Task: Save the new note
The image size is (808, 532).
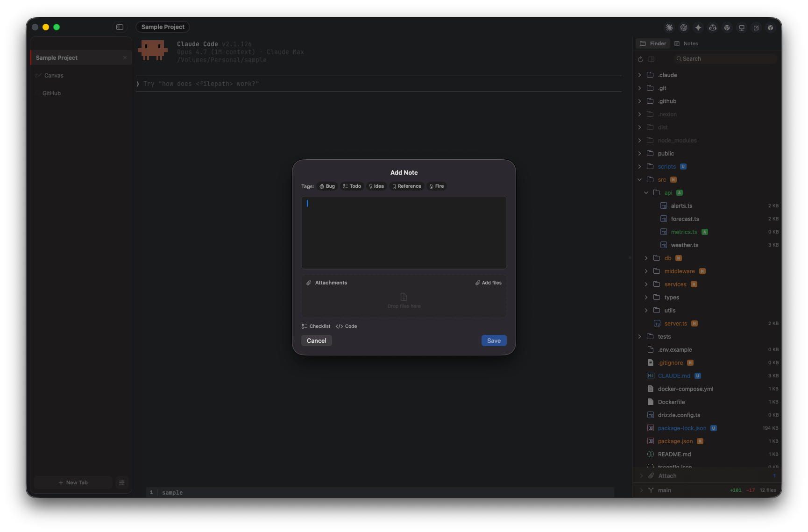Action: tap(494, 340)
